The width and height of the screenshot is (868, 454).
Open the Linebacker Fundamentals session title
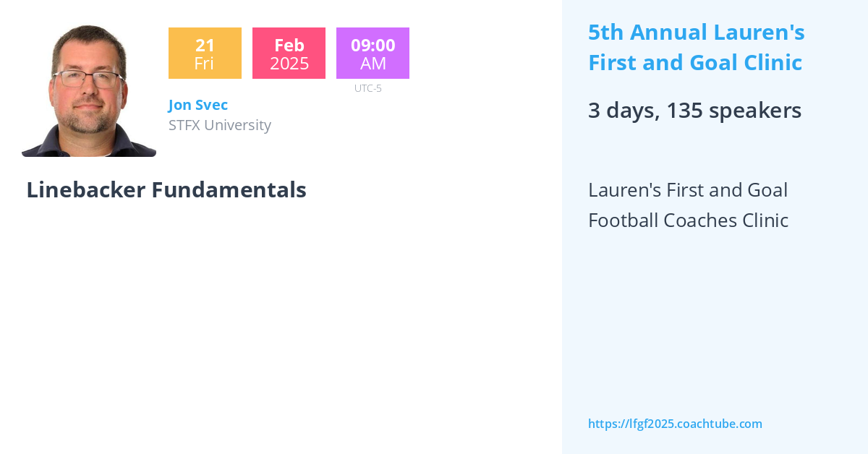tap(166, 190)
